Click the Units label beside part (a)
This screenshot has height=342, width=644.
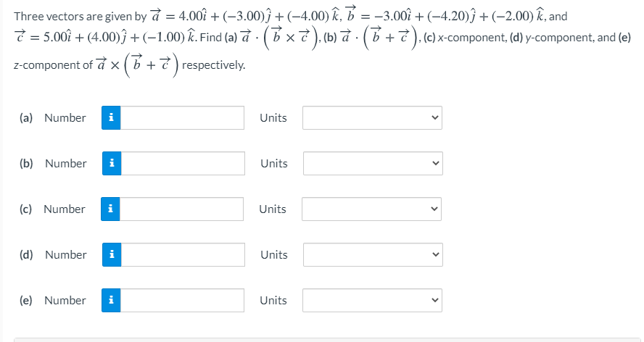pyautogui.click(x=273, y=118)
